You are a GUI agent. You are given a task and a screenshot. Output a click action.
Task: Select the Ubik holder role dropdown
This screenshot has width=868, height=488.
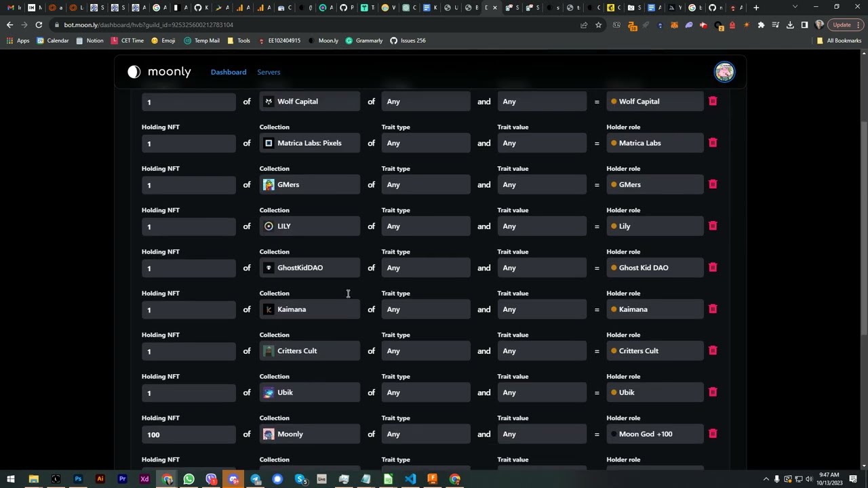(655, 392)
